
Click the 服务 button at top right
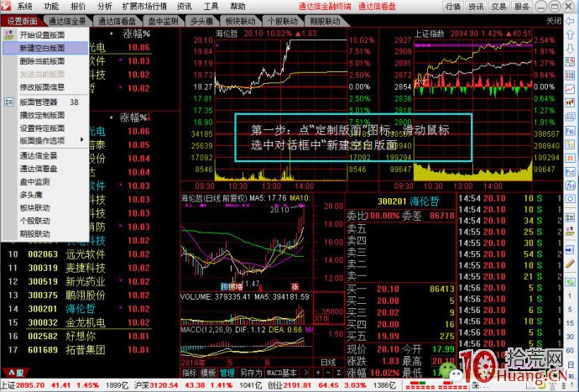[x=521, y=6]
